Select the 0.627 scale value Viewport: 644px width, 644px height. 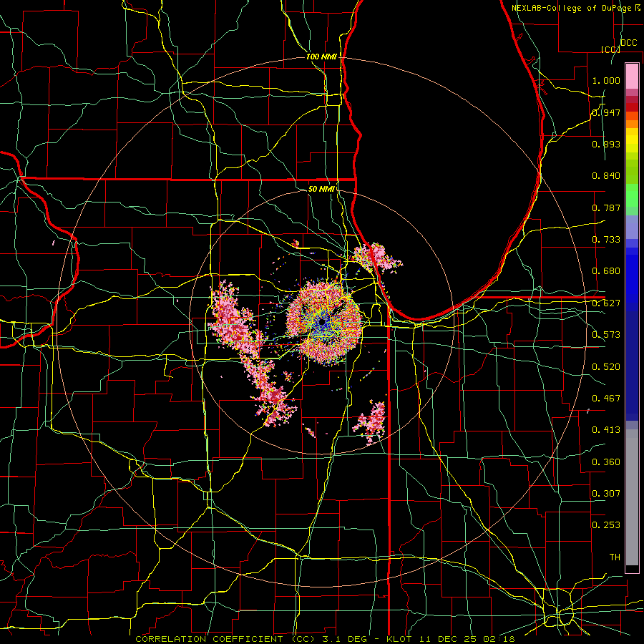[x=606, y=303]
